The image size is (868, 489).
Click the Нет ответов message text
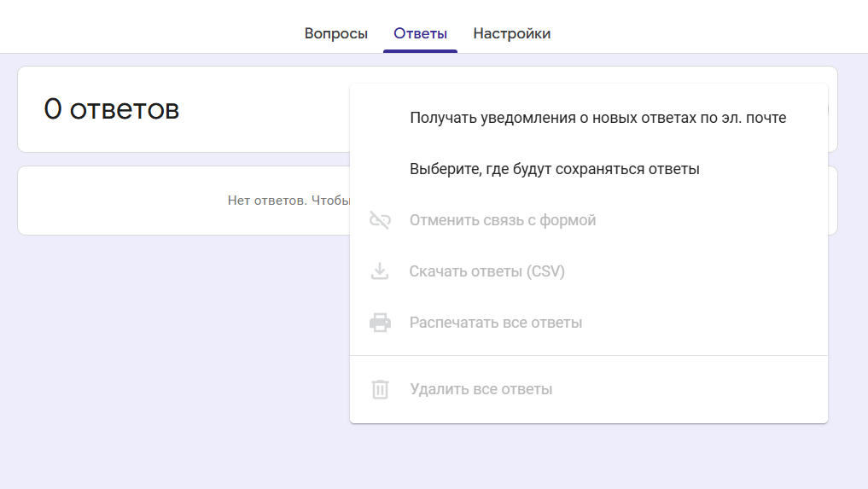click(x=289, y=201)
